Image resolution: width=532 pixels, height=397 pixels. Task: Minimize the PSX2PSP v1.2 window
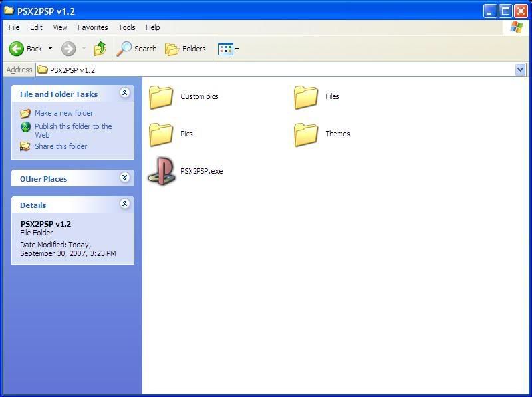pyautogui.click(x=489, y=11)
